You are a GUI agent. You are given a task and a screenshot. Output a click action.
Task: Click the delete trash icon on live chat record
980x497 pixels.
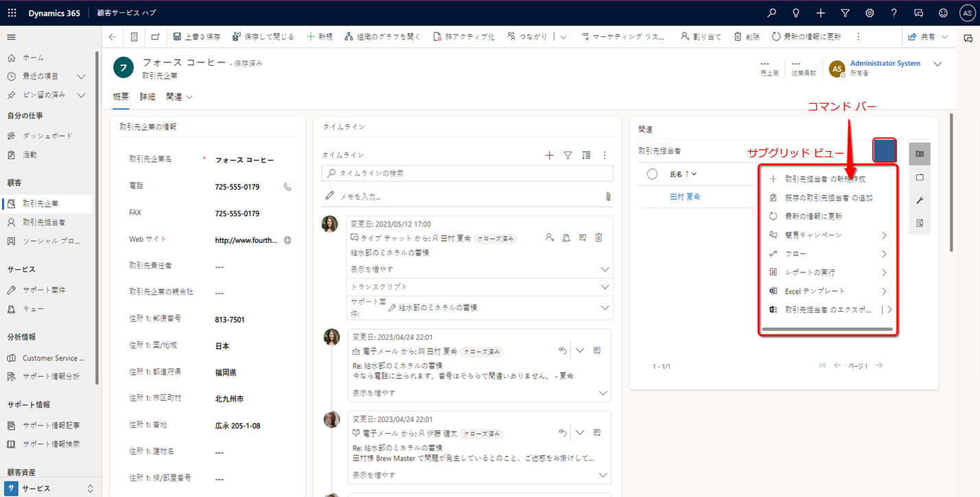598,238
